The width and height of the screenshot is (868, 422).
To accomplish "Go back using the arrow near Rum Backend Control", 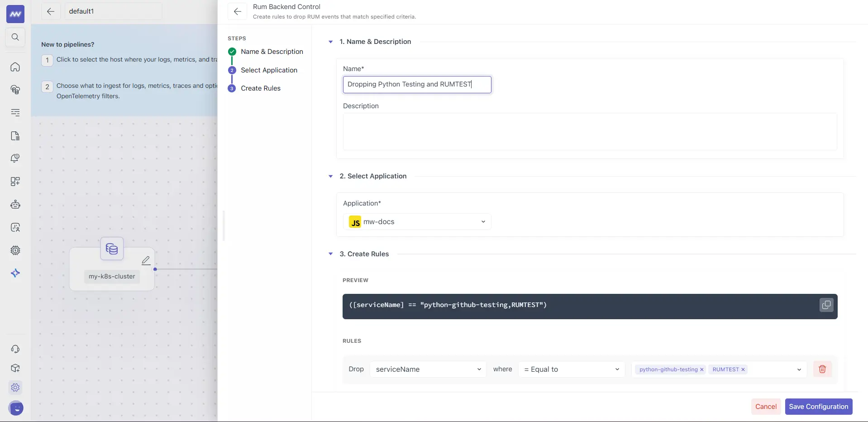I will 238,11.
